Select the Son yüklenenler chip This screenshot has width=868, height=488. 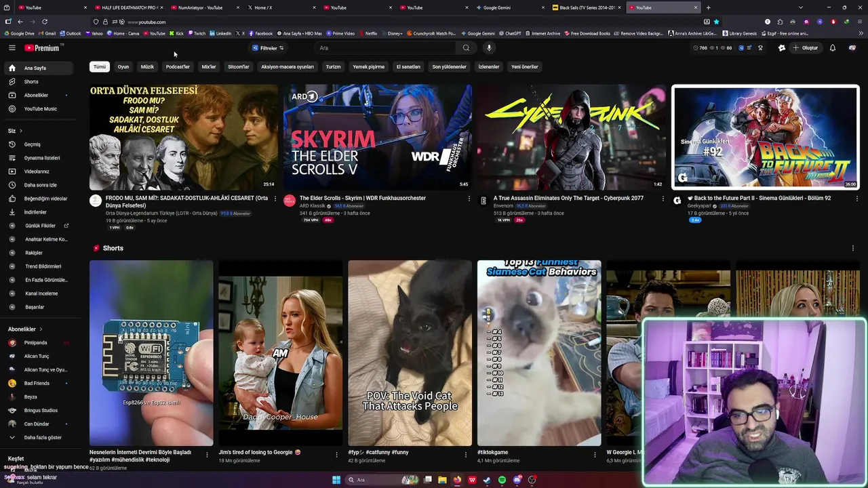(449, 67)
